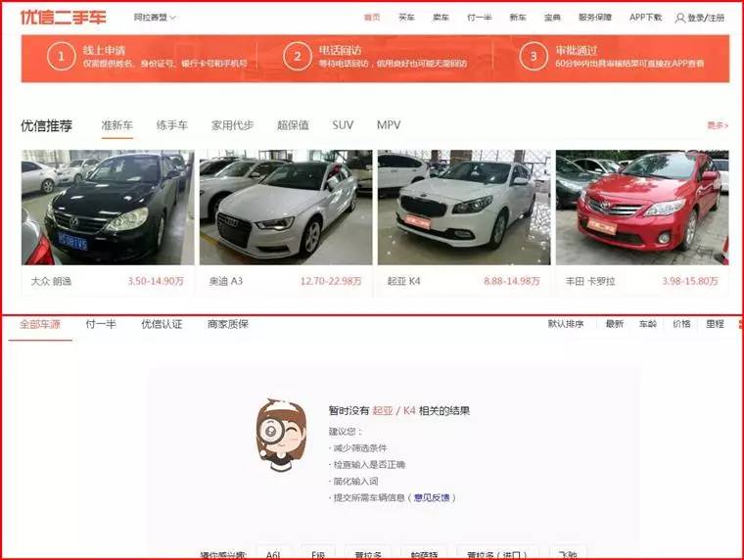
Task: Click the 减少筛选条件 suggestion text
Action: pyautogui.click(x=359, y=448)
